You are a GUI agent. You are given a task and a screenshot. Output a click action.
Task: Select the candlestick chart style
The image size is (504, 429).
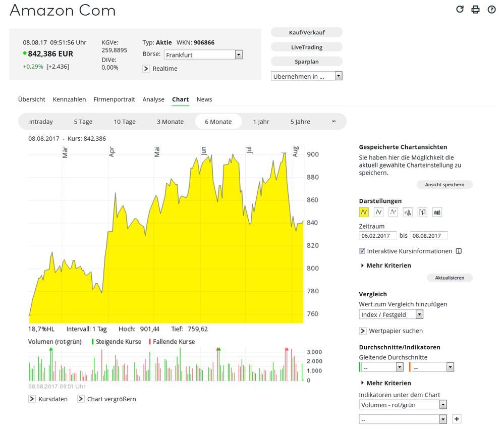click(x=437, y=212)
